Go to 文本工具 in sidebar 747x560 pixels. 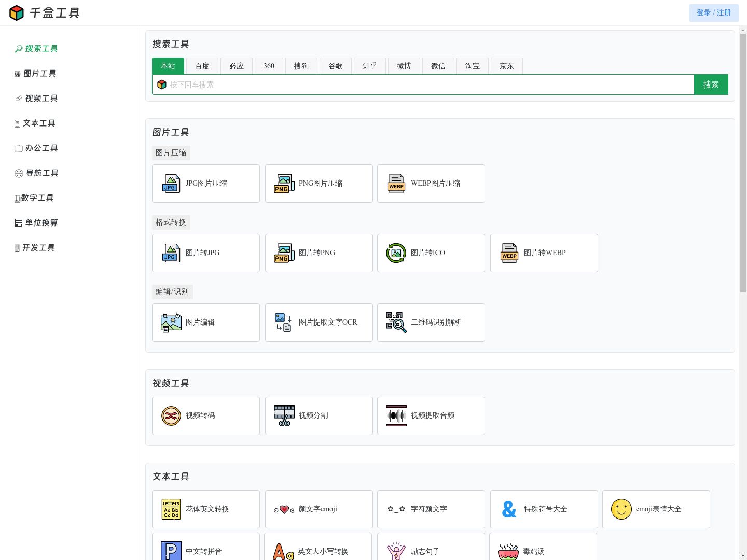(x=35, y=123)
